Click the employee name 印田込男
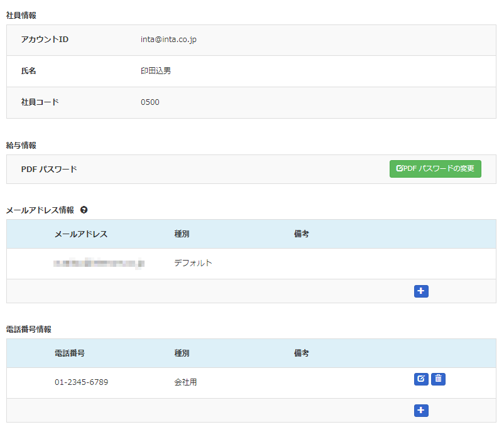 [156, 71]
